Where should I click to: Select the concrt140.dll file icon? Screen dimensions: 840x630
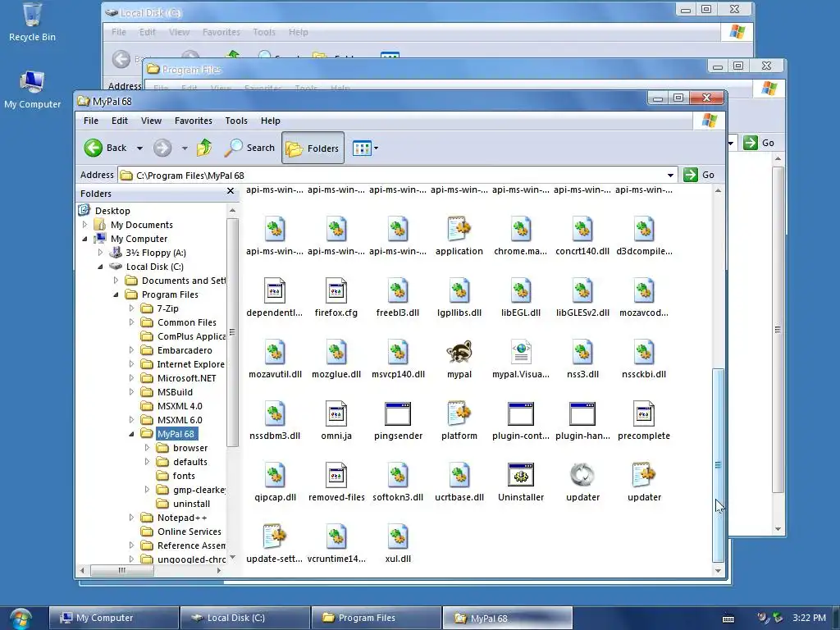point(582,229)
